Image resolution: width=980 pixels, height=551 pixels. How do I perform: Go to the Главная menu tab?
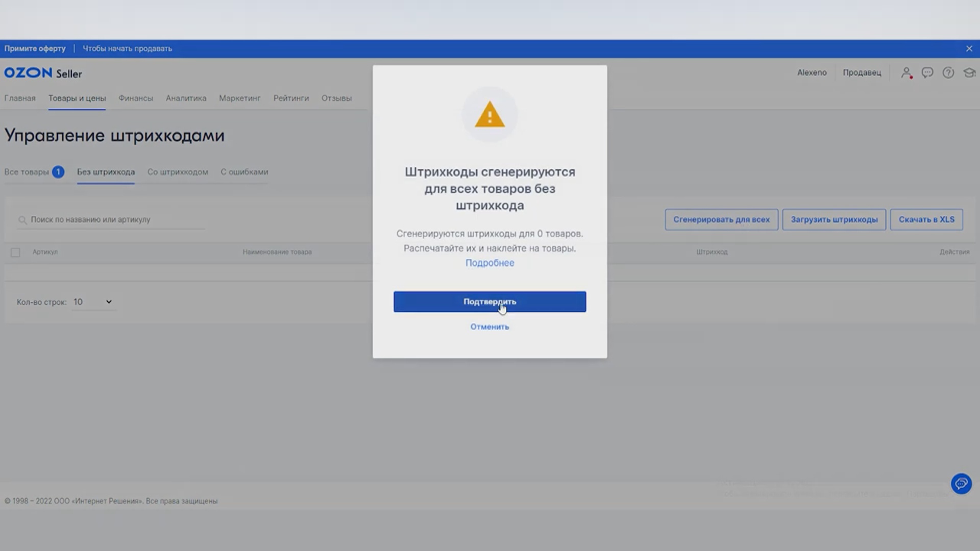click(20, 98)
